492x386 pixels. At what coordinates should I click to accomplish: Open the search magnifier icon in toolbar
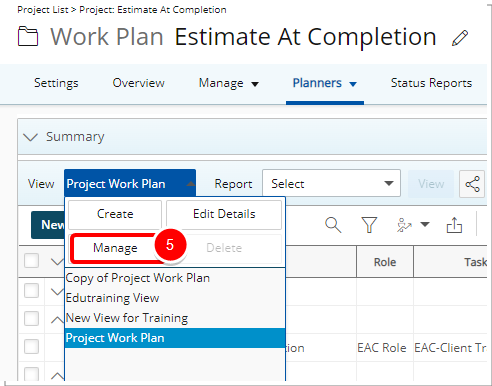coord(333,225)
